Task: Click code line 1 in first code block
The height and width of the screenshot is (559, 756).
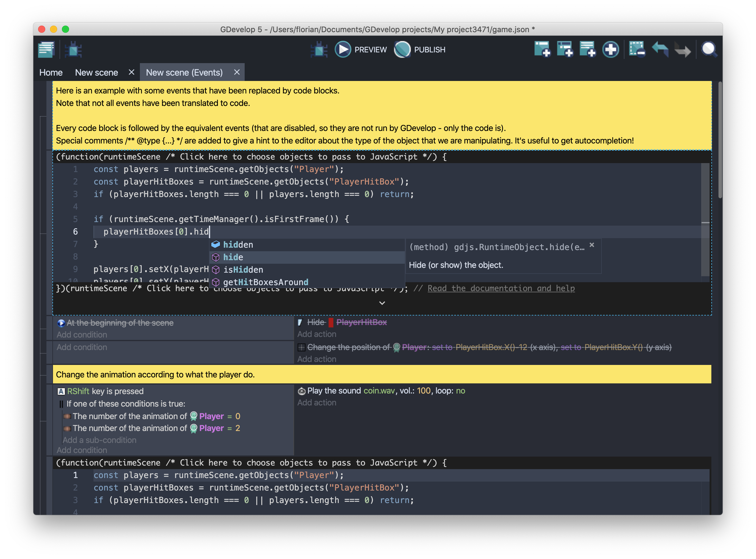Action: (218, 169)
